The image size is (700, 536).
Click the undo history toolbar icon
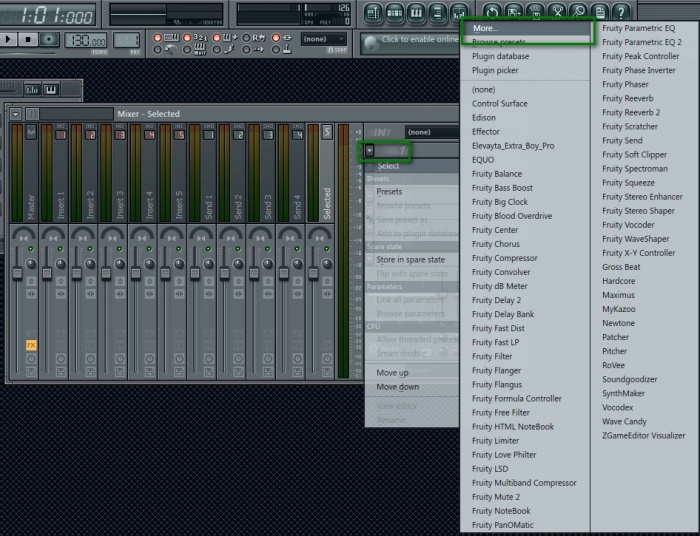[x=492, y=11]
